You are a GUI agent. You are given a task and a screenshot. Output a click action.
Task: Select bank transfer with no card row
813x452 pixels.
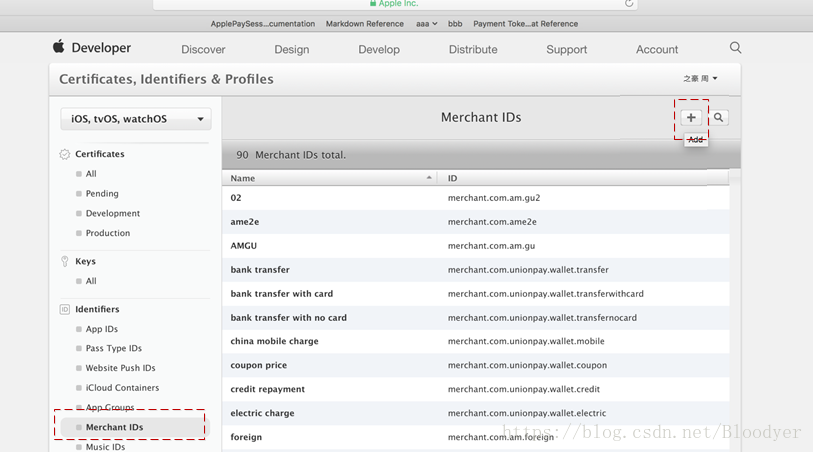tap(475, 317)
